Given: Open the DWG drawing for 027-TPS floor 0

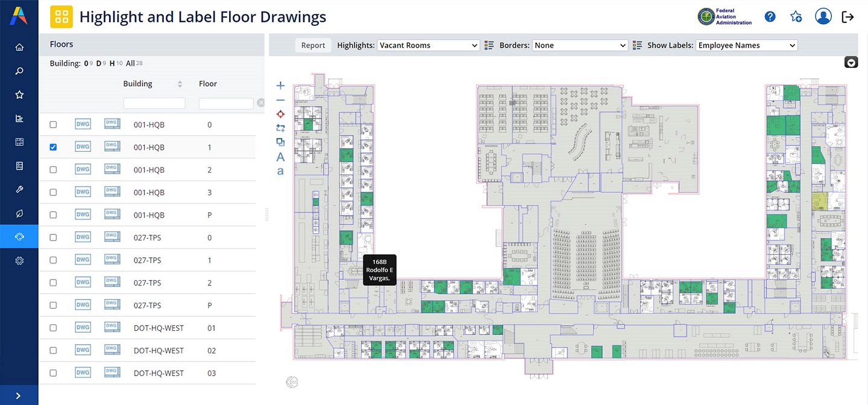Looking at the screenshot, I should pyautogui.click(x=83, y=237).
